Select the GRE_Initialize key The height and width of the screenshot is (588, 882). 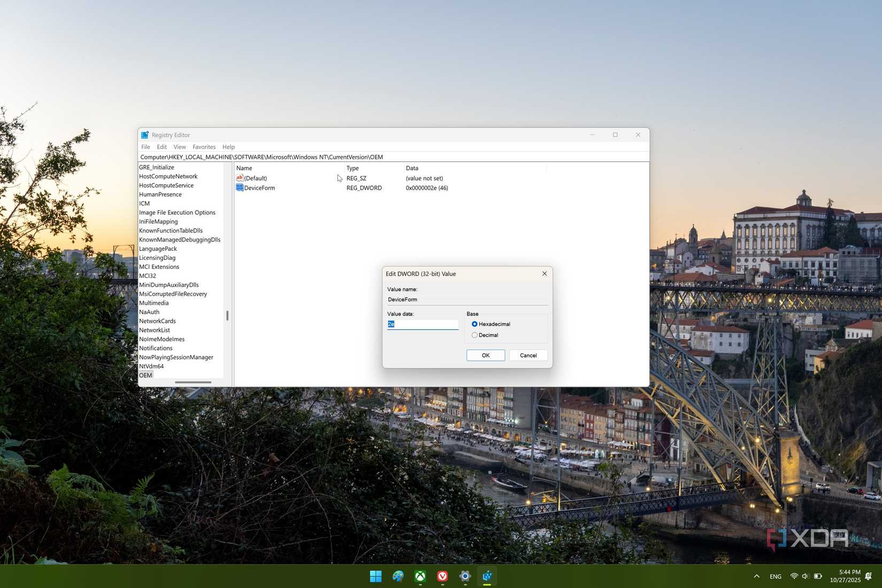tap(157, 167)
